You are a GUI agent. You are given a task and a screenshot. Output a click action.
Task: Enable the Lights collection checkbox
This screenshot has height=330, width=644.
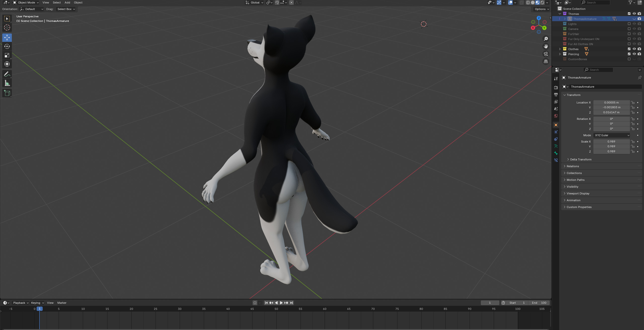coord(629,24)
